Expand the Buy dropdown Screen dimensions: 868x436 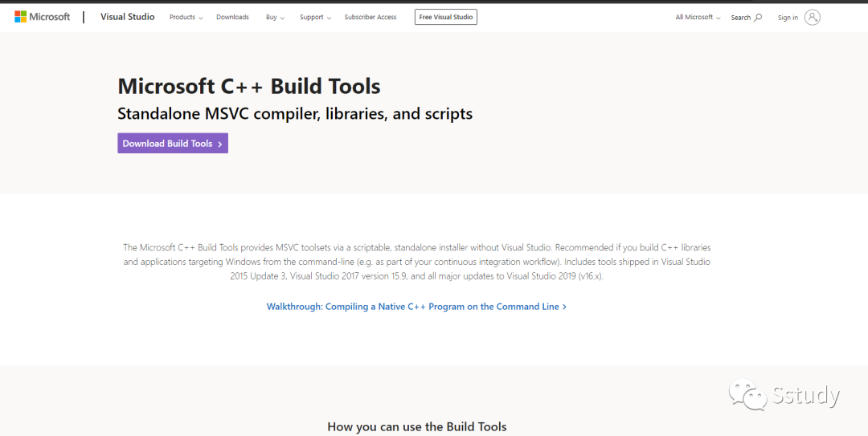(x=275, y=17)
